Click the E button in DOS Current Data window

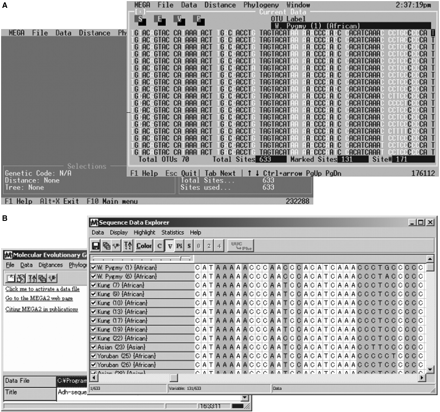(x=160, y=21)
